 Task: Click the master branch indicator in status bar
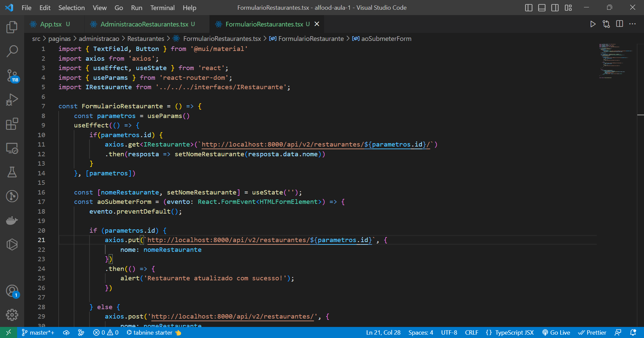[38, 333]
